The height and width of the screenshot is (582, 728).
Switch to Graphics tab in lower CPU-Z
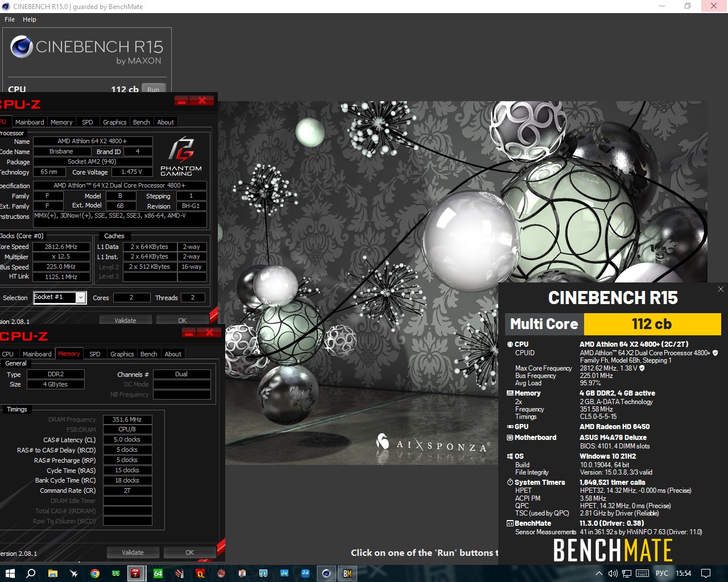click(x=122, y=354)
